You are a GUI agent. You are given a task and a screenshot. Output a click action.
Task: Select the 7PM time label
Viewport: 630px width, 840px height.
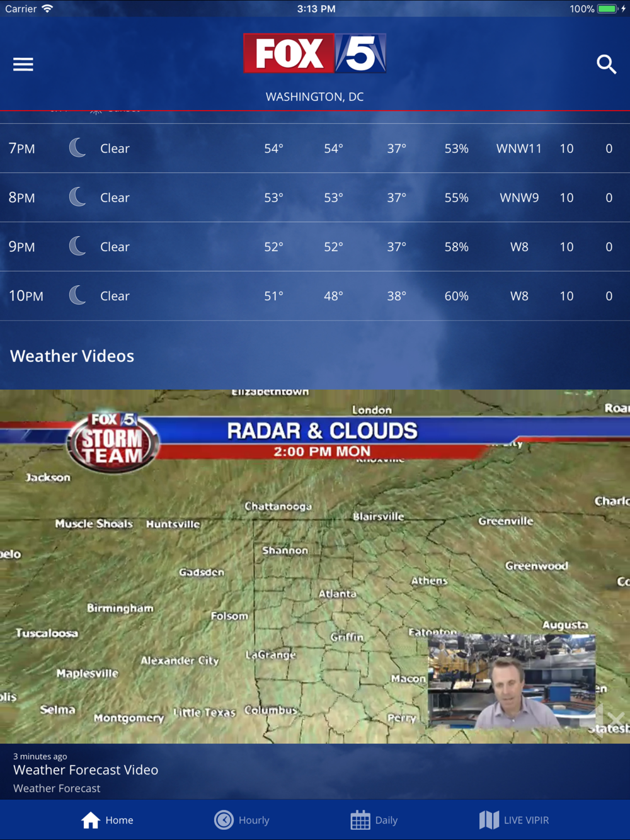tap(21, 149)
